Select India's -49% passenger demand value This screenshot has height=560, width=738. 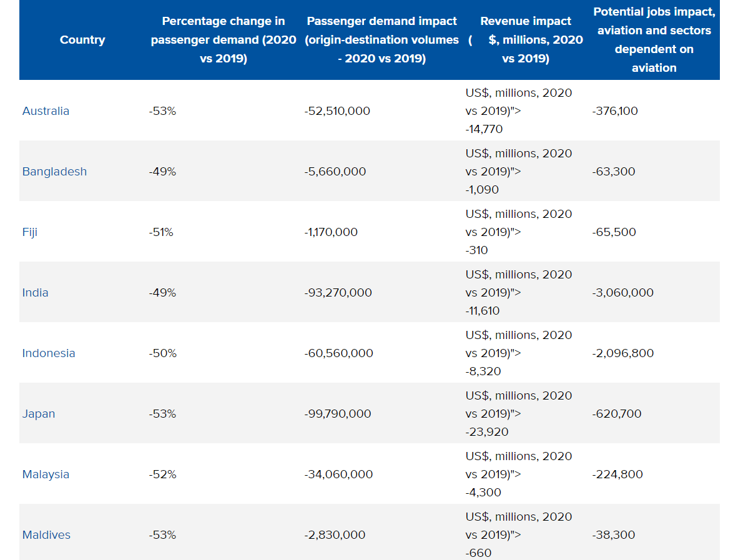[162, 293]
